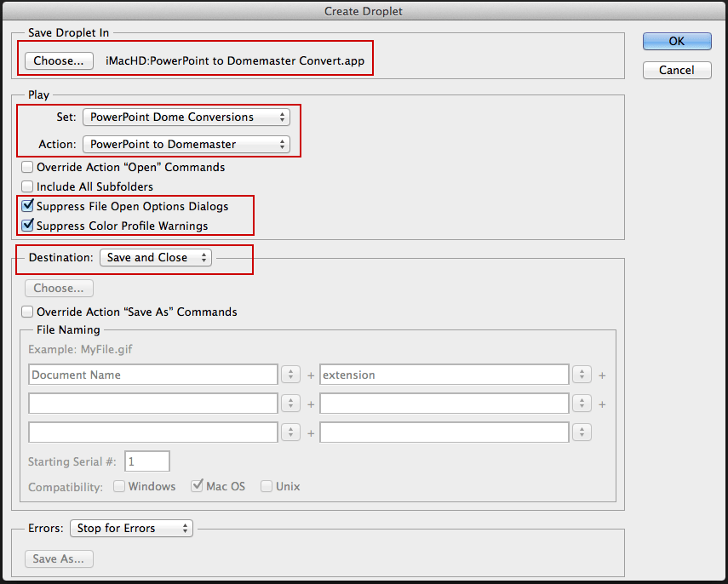728x584 pixels.
Task: Click the extension naming field
Action: pyautogui.click(x=444, y=375)
